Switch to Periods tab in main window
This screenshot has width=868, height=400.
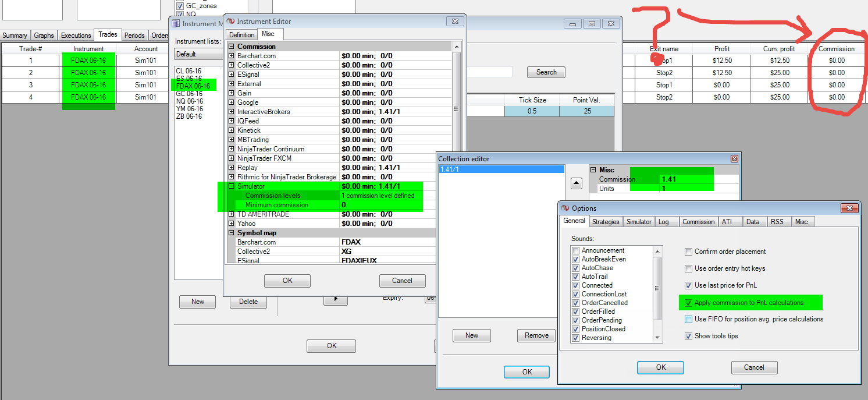pyautogui.click(x=134, y=36)
